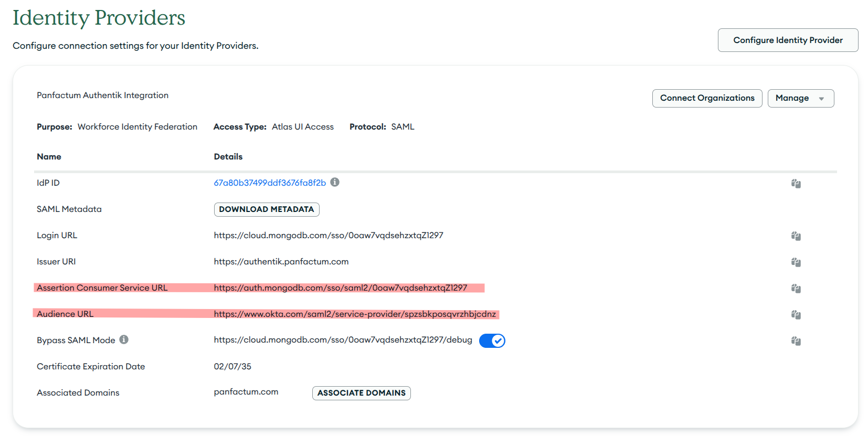The height and width of the screenshot is (436, 868).
Task: Copy the Bypass SAML Mode debug URL
Action: tap(796, 341)
